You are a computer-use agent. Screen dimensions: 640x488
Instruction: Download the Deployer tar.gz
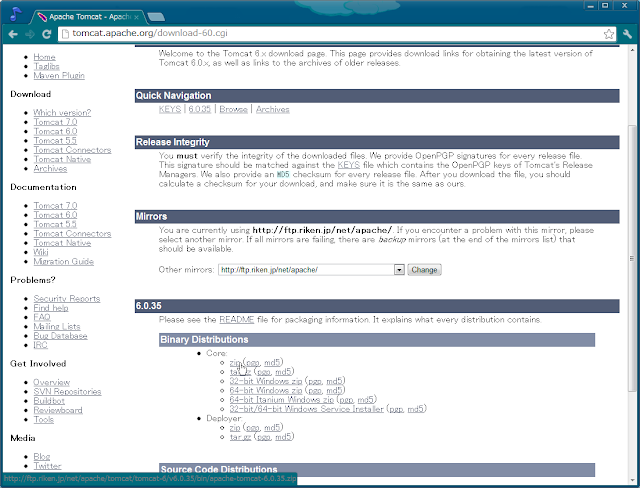click(x=240, y=437)
